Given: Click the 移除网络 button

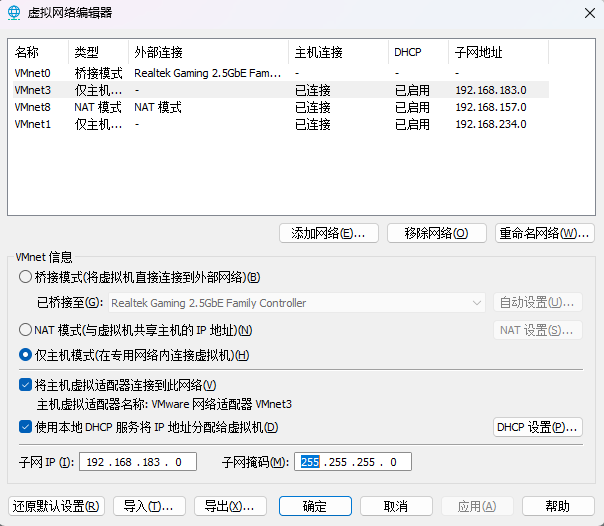Looking at the screenshot, I should pyautogui.click(x=436, y=233).
